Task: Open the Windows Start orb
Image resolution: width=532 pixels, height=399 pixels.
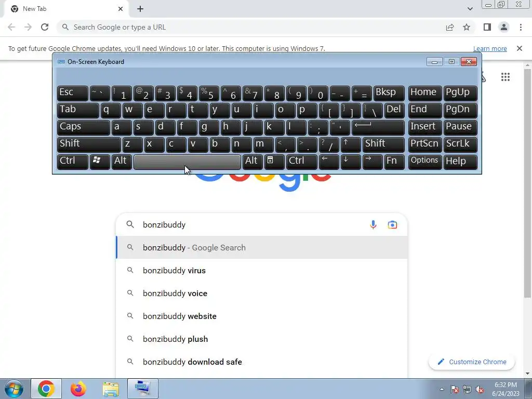Action: 14,389
